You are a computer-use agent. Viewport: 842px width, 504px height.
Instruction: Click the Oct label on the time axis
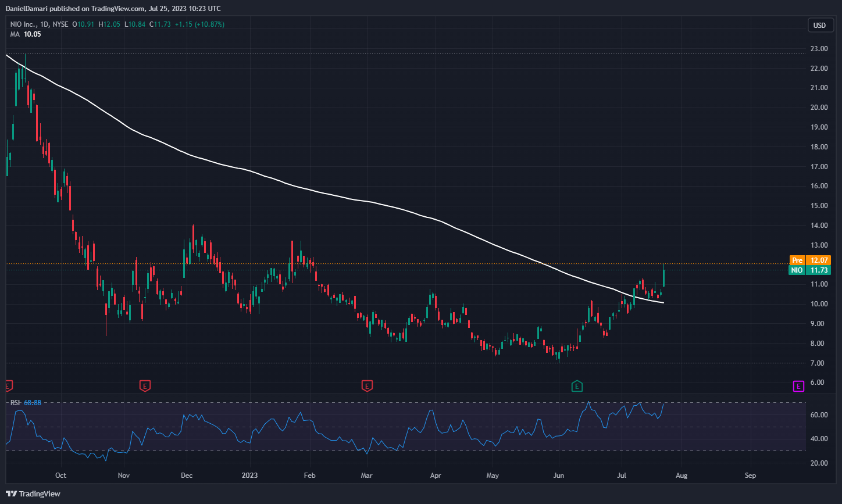pos(60,476)
